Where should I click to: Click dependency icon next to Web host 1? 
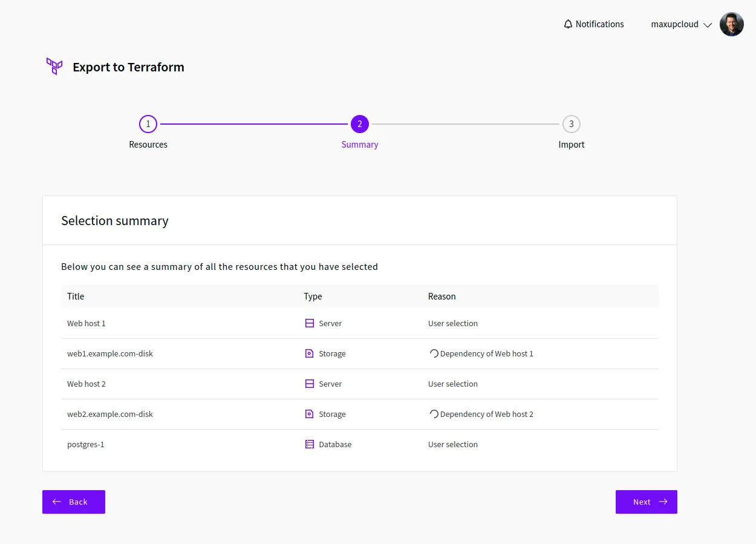[x=434, y=354]
